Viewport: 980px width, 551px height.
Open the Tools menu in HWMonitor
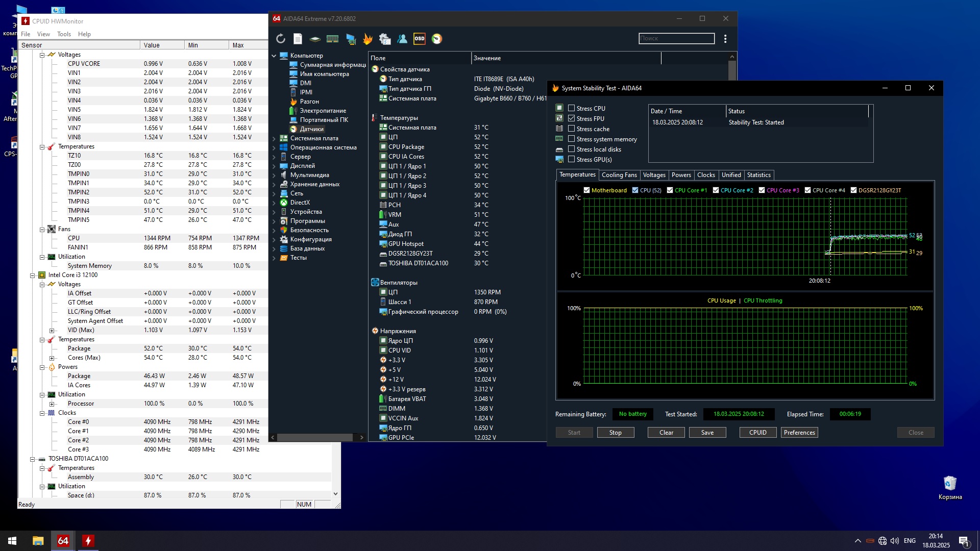pos(64,34)
